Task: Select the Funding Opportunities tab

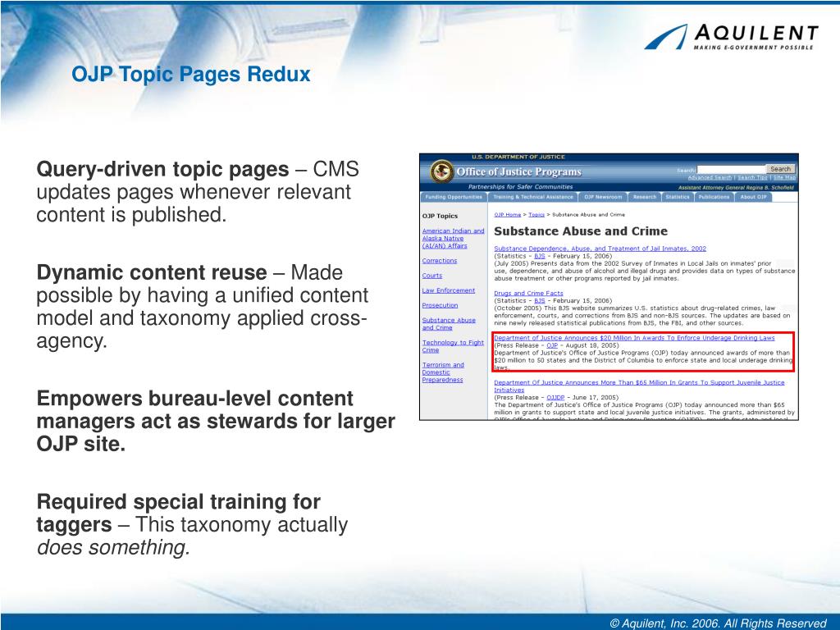Action: coord(454,197)
